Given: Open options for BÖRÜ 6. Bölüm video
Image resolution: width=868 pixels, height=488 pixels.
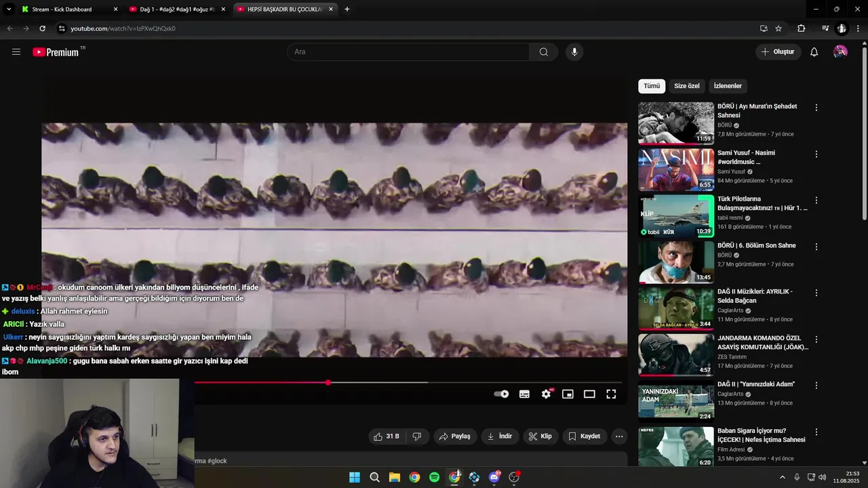Looking at the screenshot, I should point(816,247).
